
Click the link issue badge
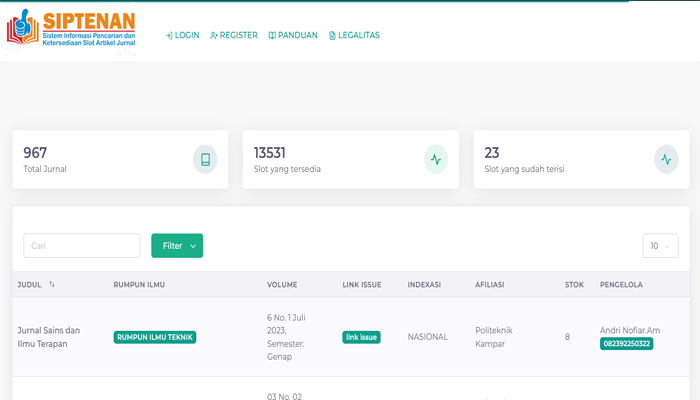[361, 337]
